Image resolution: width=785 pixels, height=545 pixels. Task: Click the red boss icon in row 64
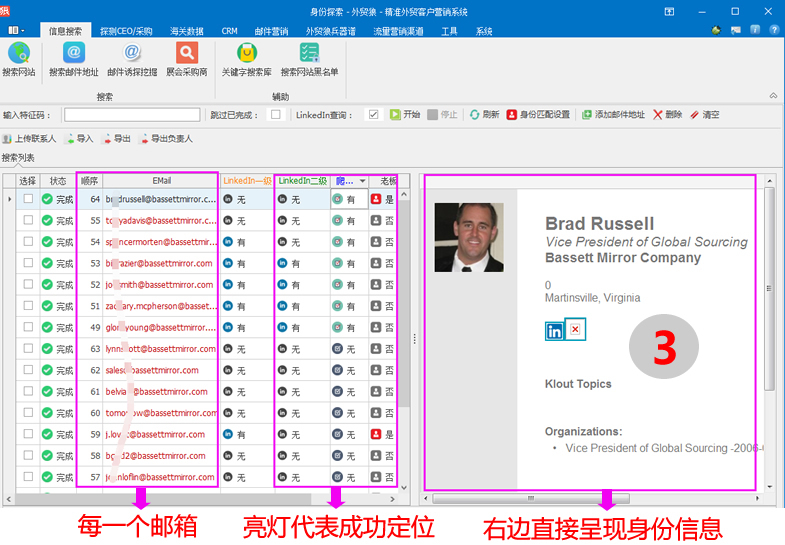(376, 199)
